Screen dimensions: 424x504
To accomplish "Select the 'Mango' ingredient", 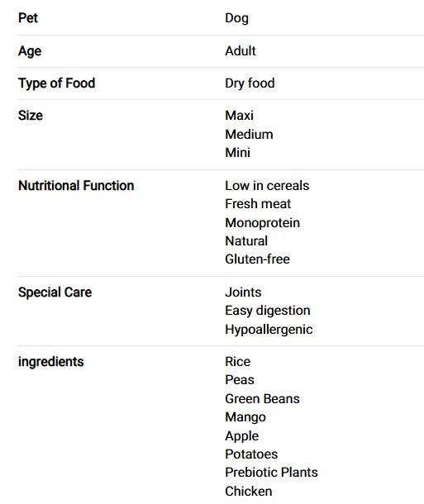I will tap(245, 417).
